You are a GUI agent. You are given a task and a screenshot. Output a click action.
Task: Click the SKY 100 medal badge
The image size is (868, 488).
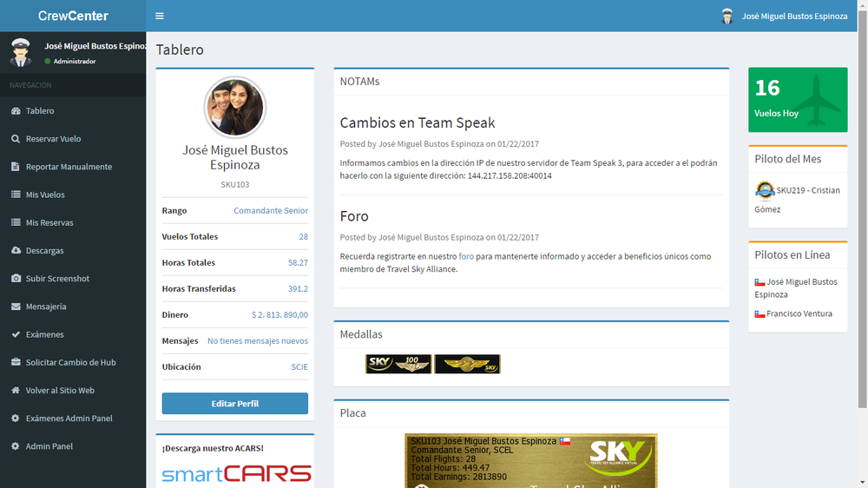pyautogui.click(x=398, y=364)
